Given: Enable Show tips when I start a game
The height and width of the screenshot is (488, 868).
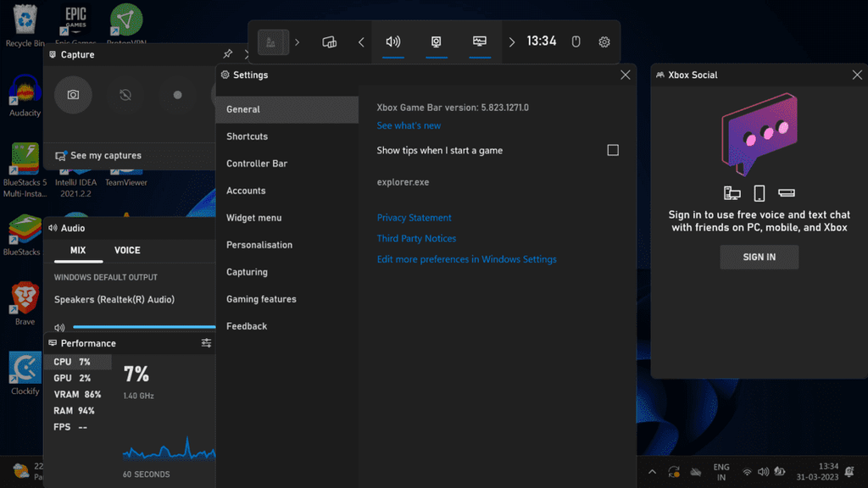Looking at the screenshot, I should pos(613,150).
